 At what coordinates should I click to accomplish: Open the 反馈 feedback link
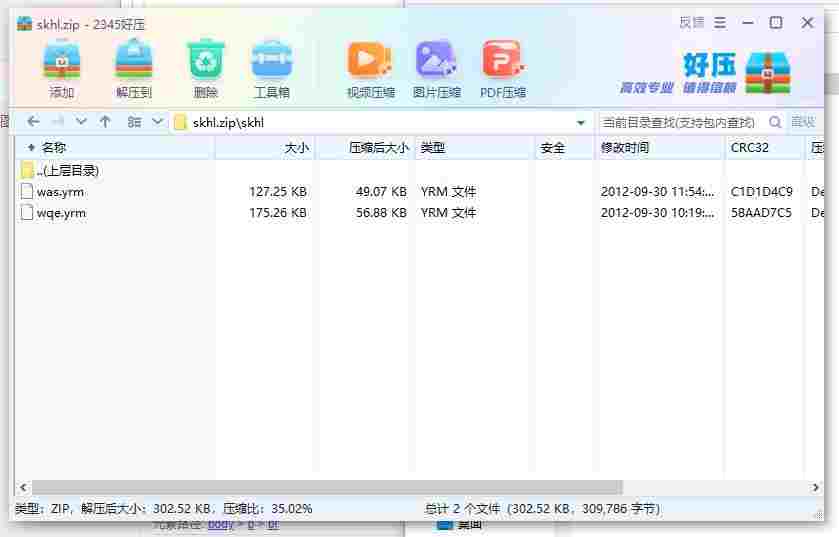point(691,22)
